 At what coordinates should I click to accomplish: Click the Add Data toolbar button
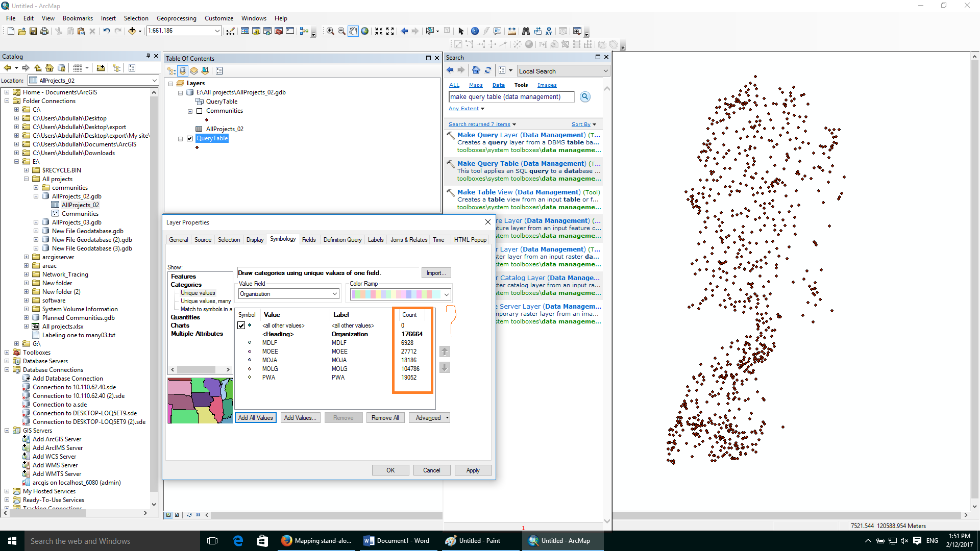tap(132, 31)
